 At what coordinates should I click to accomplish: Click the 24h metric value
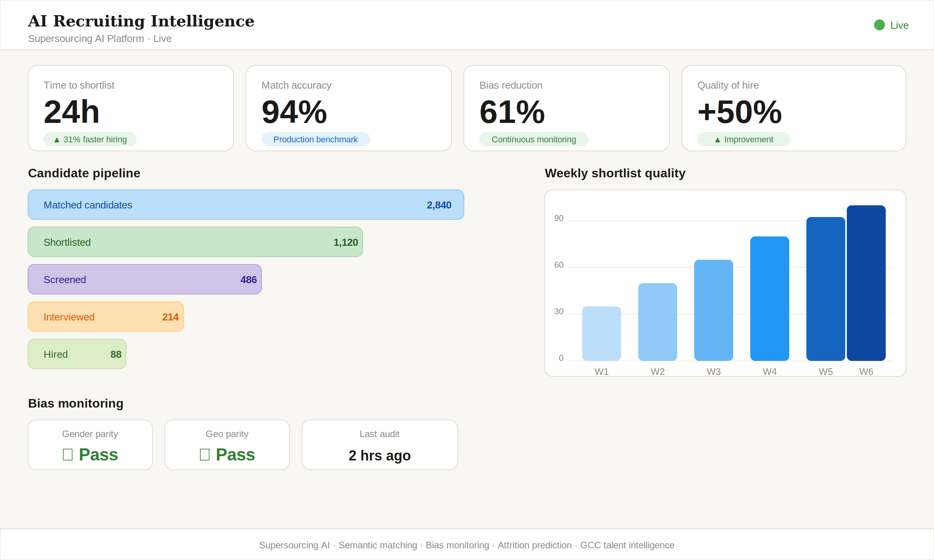[x=72, y=112]
